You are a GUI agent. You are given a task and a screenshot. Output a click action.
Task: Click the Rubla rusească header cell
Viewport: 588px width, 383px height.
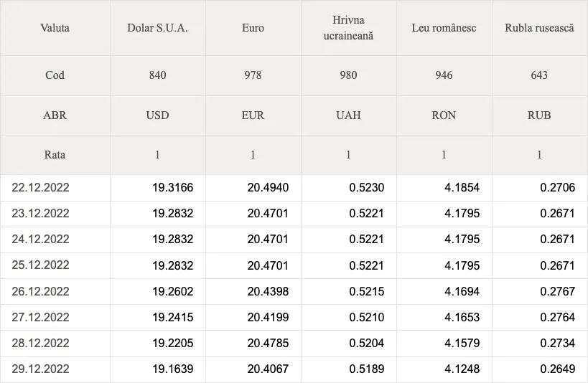tap(540, 28)
